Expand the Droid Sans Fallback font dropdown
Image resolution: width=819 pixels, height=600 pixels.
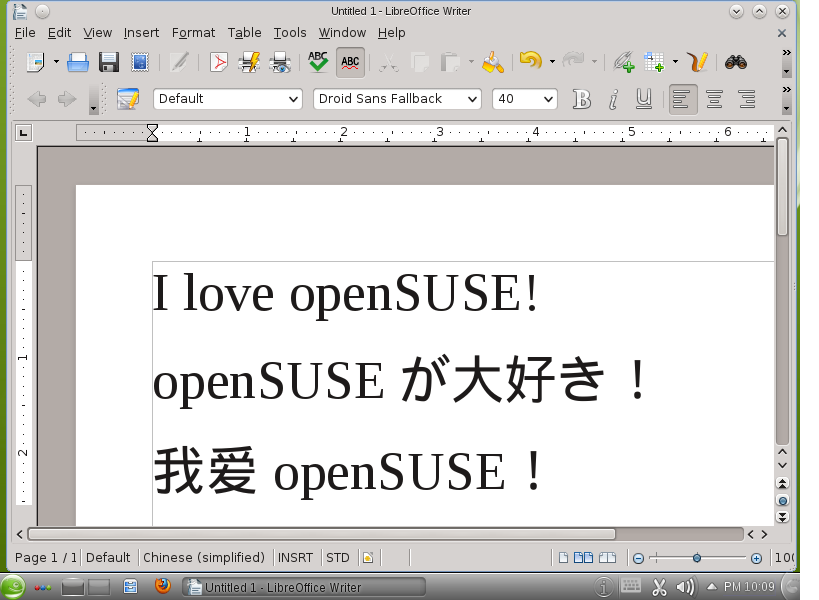pyautogui.click(x=472, y=99)
